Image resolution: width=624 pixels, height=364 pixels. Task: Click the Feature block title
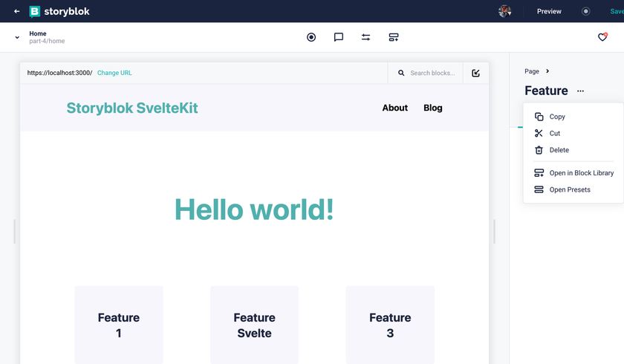click(546, 91)
